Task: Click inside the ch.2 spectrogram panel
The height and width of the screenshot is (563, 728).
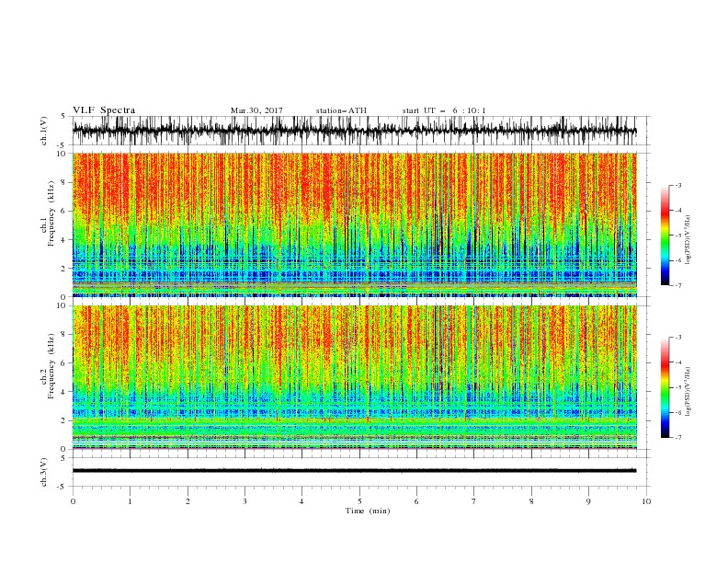Action: point(354,377)
